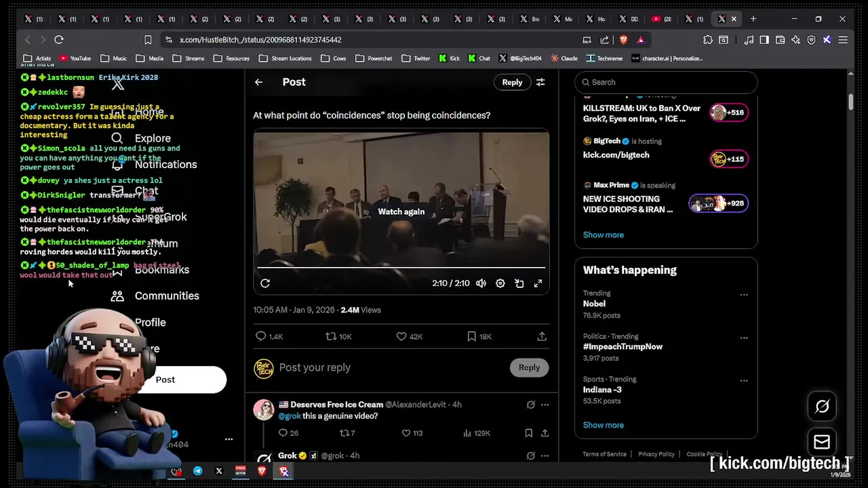Image resolution: width=868 pixels, height=488 pixels.
Task: Click the browser address bar URL
Action: tap(260, 40)
